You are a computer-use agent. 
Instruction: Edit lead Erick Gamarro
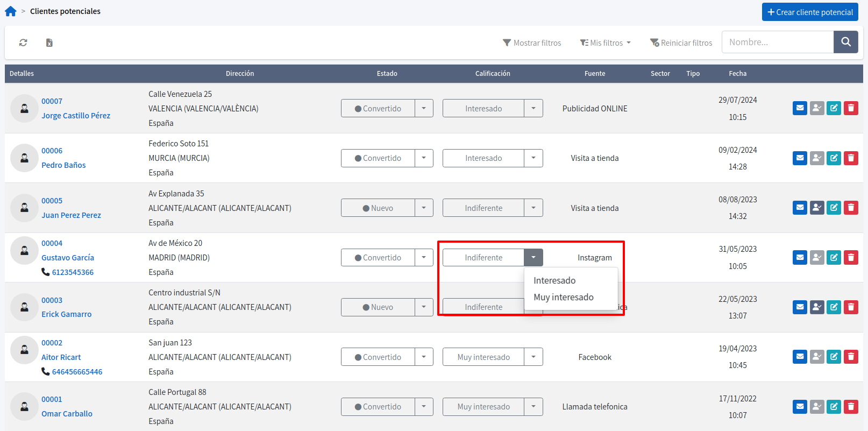click(x=834, y=307)
